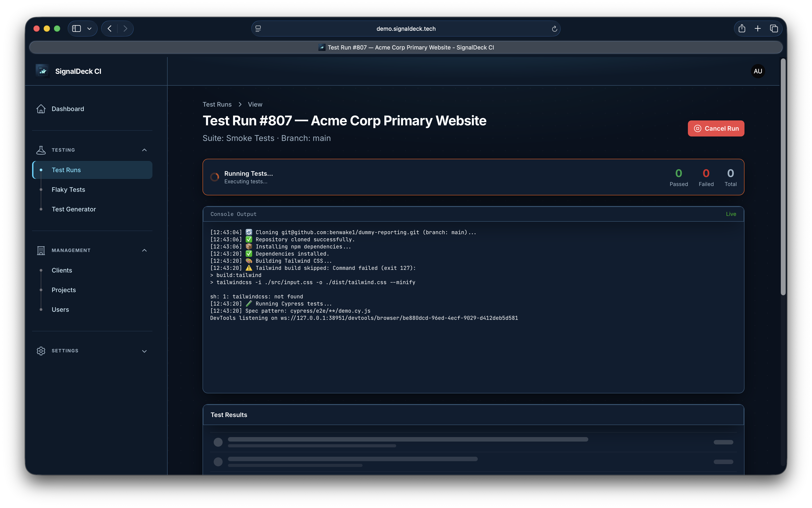Click the SignalDeck CI brand name
The width and height of the screenshot is (812, 508).
78,71
